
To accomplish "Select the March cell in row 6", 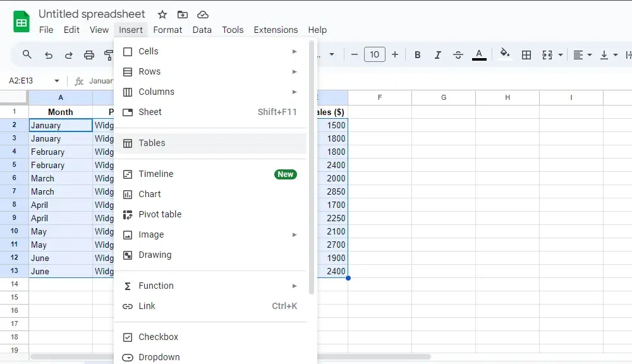I will pos(61,179).
